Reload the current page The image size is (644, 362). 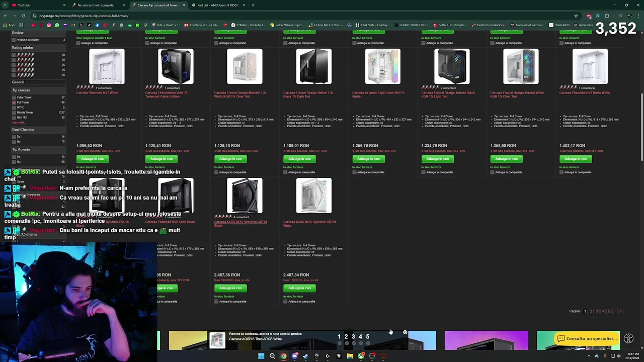tap(23, 16)
